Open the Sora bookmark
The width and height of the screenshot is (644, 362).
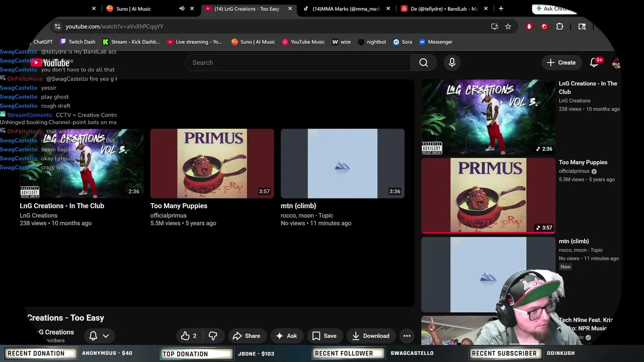pos(403,42)
